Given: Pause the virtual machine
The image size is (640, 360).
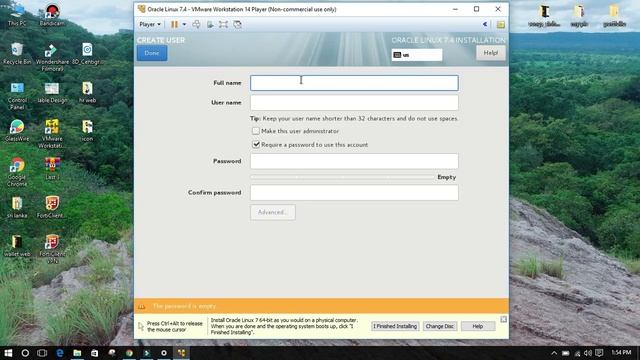Looking at the screenshot, I should click(x=174, y=24).
